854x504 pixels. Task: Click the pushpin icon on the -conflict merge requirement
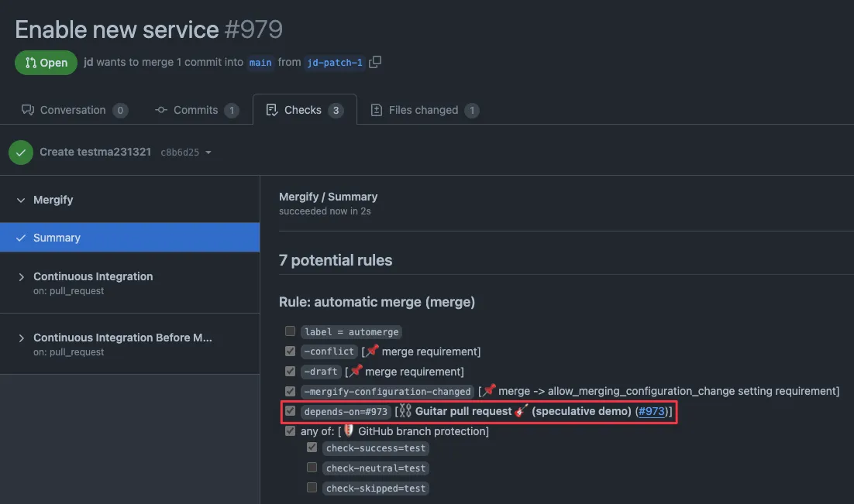tap(372, 351)
